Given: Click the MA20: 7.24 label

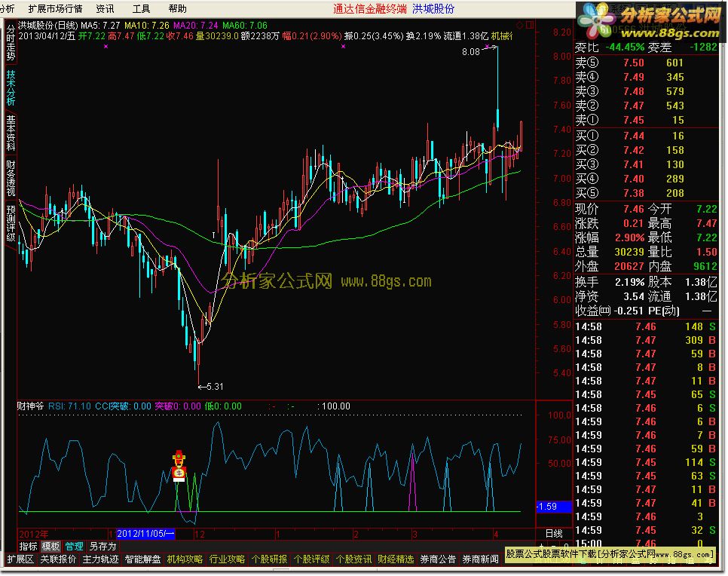Looking at the screenshot, I should (196, 25).
